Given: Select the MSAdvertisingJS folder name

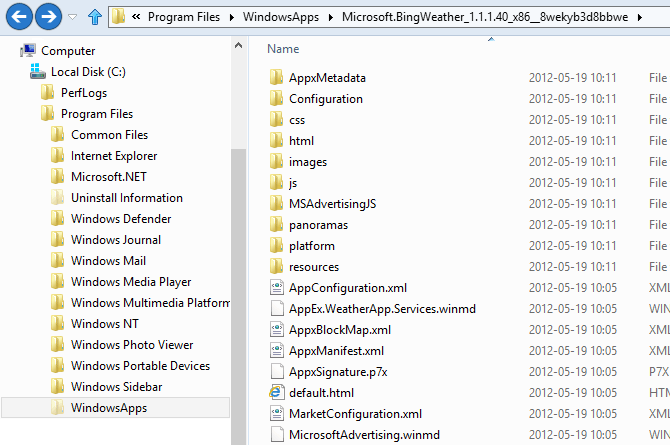Looking at the screenshot, I should [332, 204].
